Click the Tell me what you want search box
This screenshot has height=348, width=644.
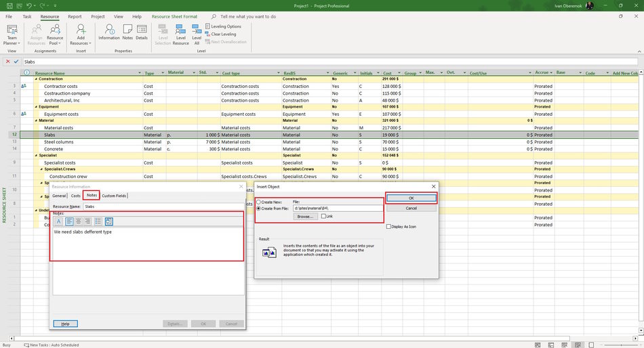tap(248, 16)
